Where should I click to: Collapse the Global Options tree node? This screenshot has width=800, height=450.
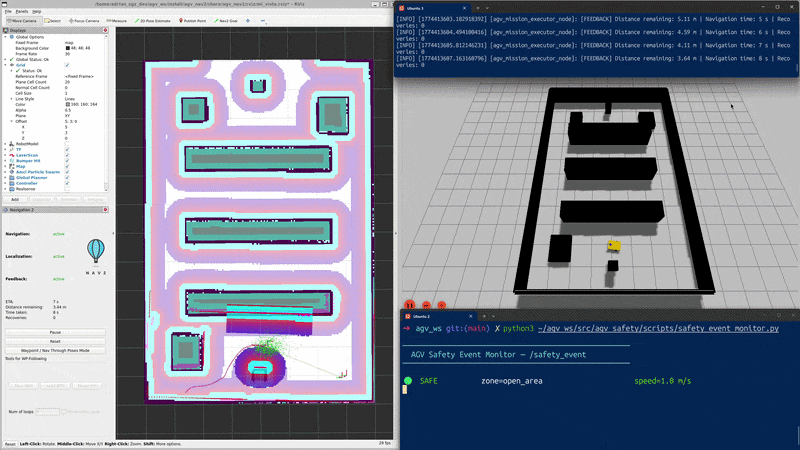(x=6, y=37)
